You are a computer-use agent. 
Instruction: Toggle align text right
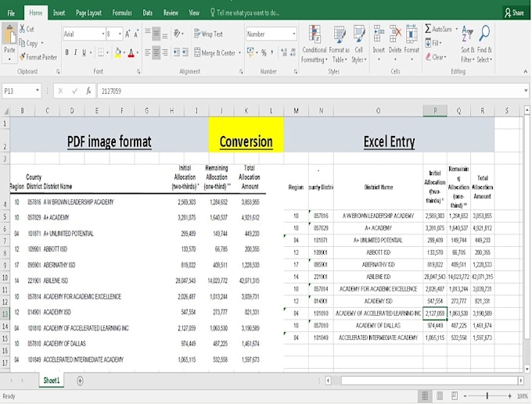click(164, 52)
